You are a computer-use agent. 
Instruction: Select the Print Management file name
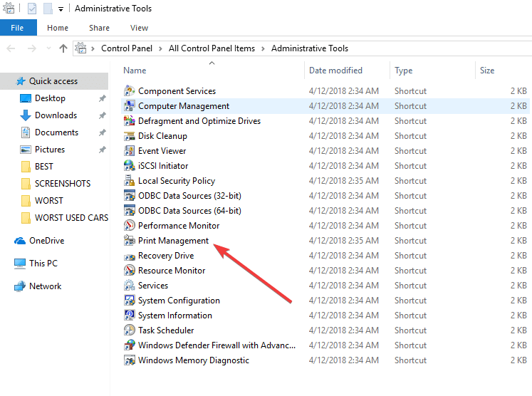(173, 241)
